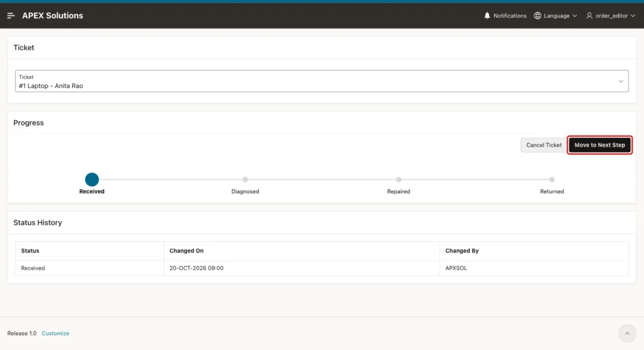
Task: Click the 'Diagnosed' step label
Action: coord(245,191)
